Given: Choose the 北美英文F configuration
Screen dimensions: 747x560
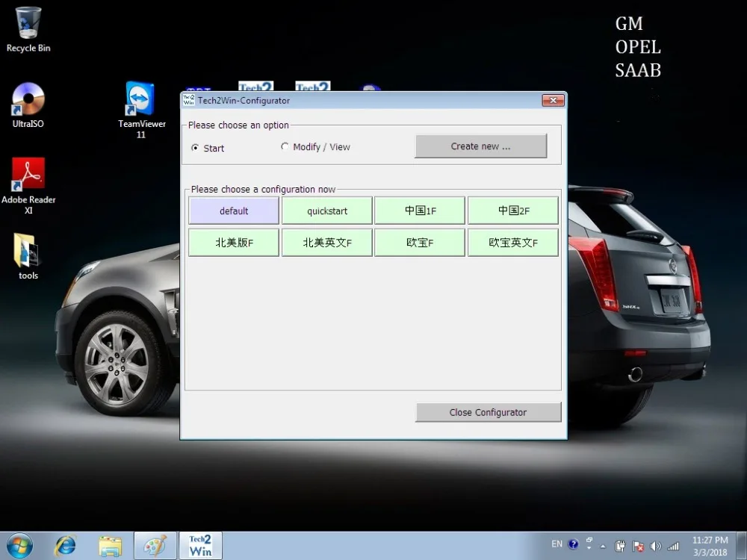Looking at the screenshot, I should click(327, 243).
